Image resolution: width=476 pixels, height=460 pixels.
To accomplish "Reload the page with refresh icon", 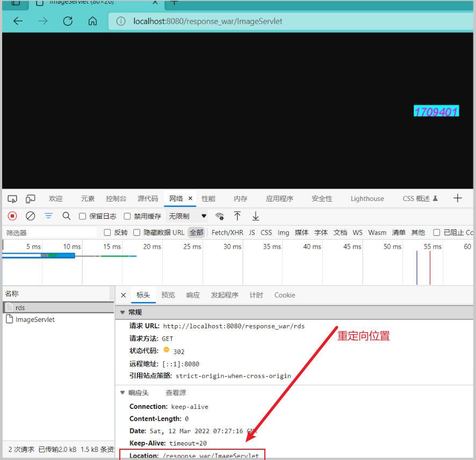I will (68, 21).
